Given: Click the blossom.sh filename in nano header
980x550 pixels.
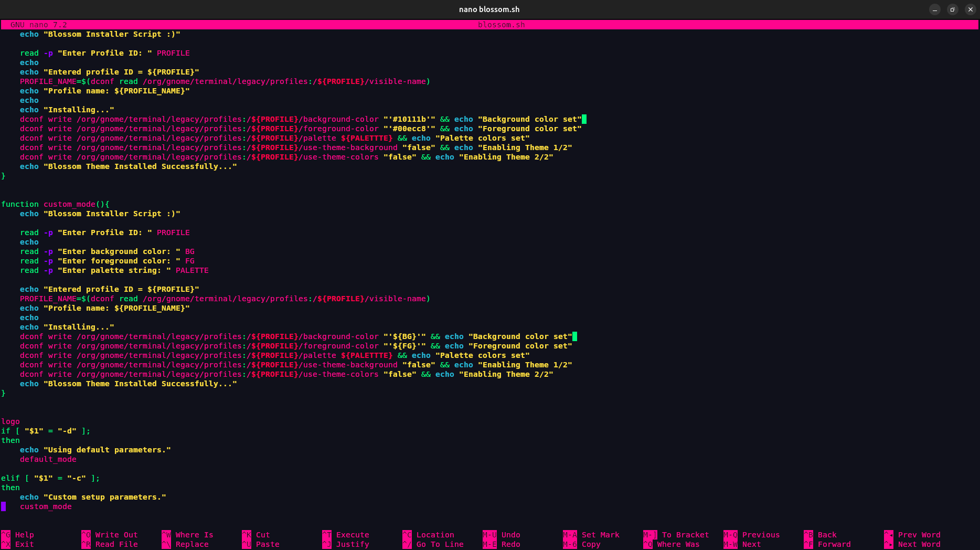Looking at the screenshot, I should coord(501,25).
